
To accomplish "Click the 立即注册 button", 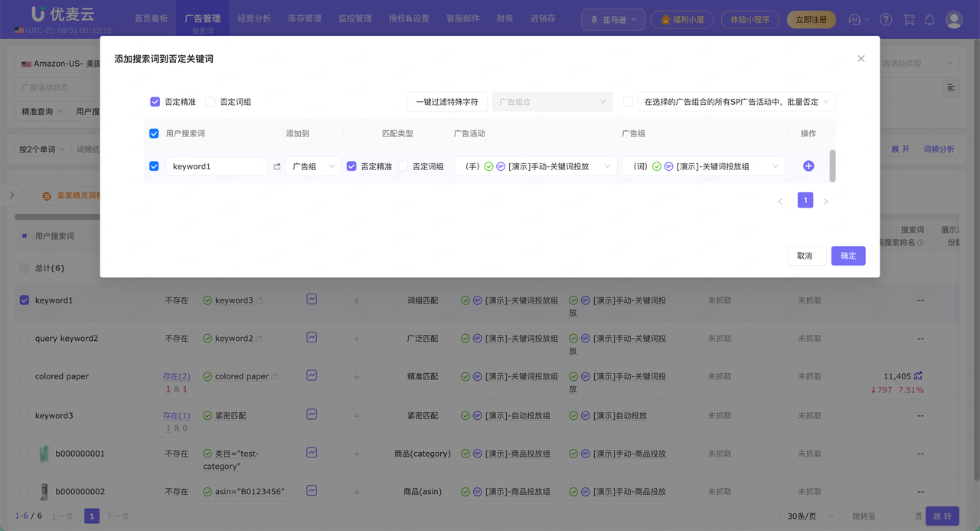I will click(x=812, y=20).
